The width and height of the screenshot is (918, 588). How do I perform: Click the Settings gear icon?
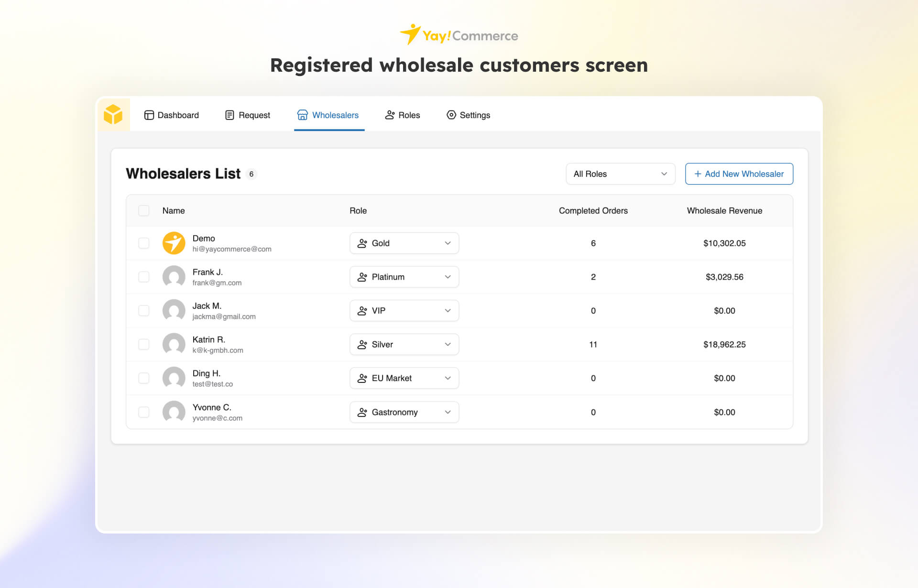pyautogui.click(x=451, y=115)
